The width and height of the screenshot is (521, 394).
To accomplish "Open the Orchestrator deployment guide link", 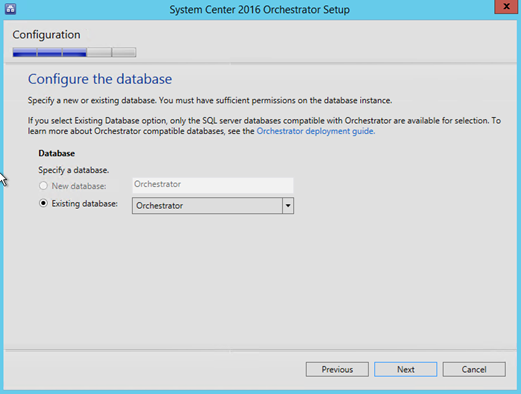I will [316, 131].
